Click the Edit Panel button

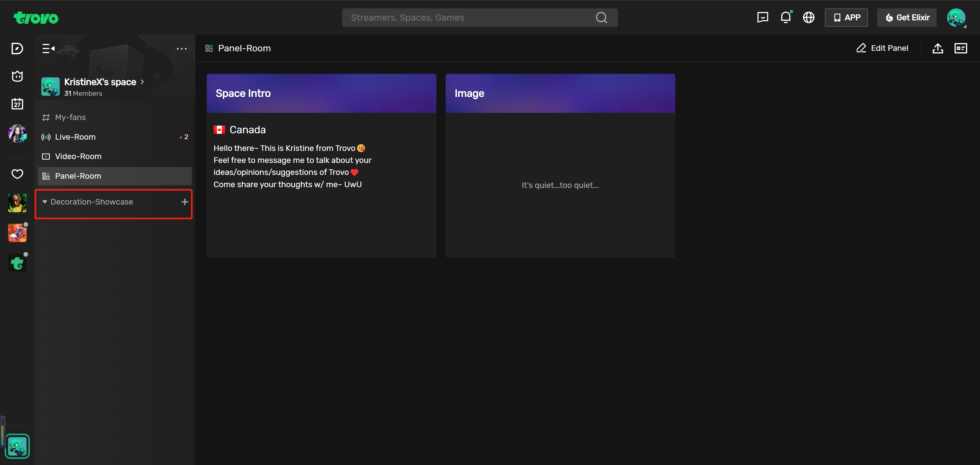pos(882,48)
